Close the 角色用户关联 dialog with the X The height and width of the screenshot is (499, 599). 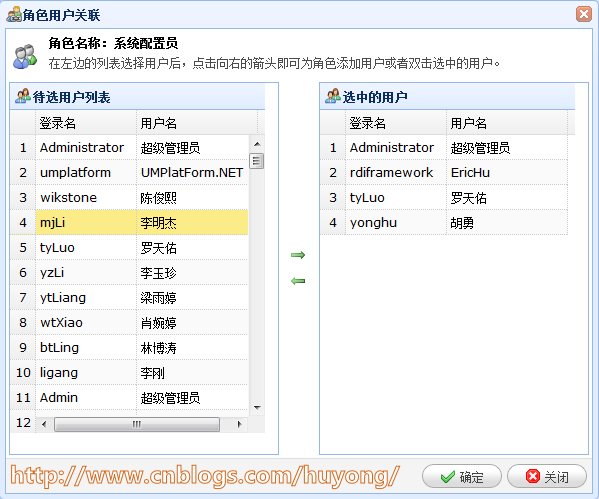pos(584,15)
